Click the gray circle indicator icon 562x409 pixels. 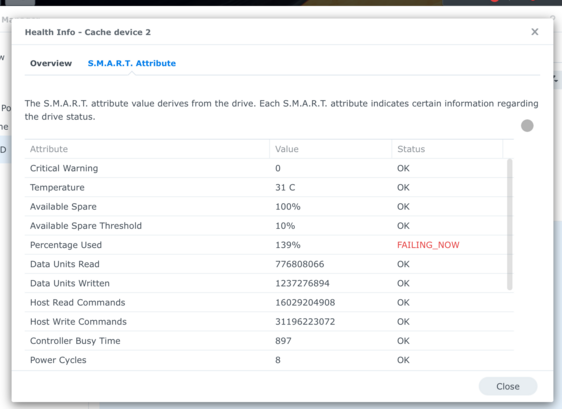tap(527, 126)
